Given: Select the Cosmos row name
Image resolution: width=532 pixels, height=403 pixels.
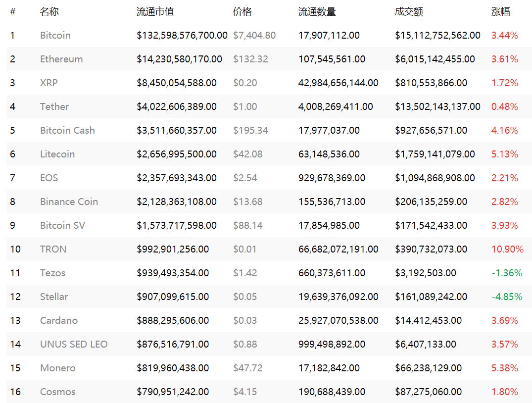Looking at the screenshot, I should coord(58,392).
